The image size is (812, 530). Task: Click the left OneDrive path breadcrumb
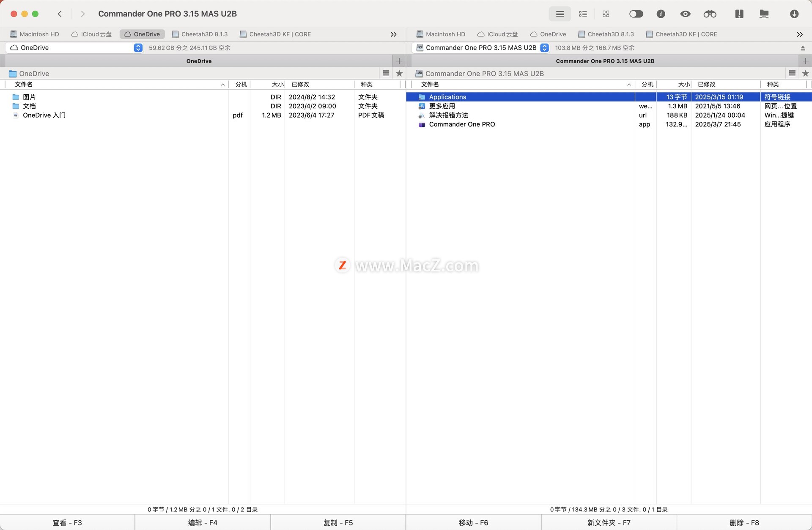(x=29, y=74)
